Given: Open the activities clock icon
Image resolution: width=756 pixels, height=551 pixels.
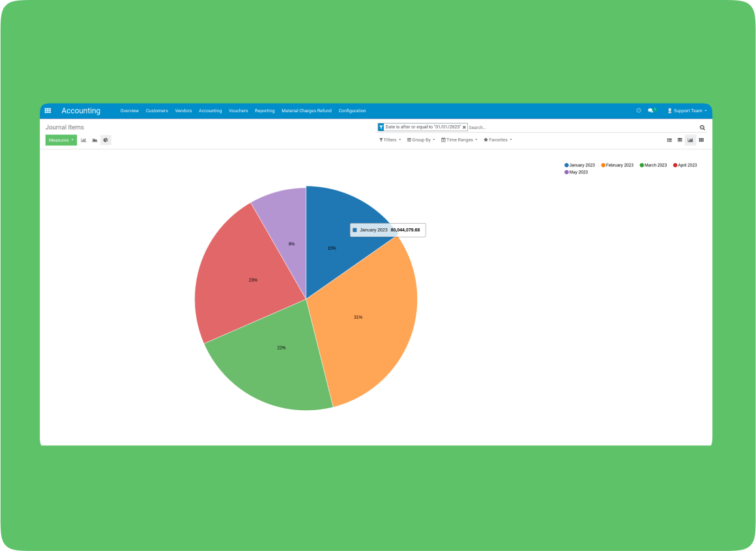Looking at the screenshot, I should pyautogui.click(x=639, y=111).
